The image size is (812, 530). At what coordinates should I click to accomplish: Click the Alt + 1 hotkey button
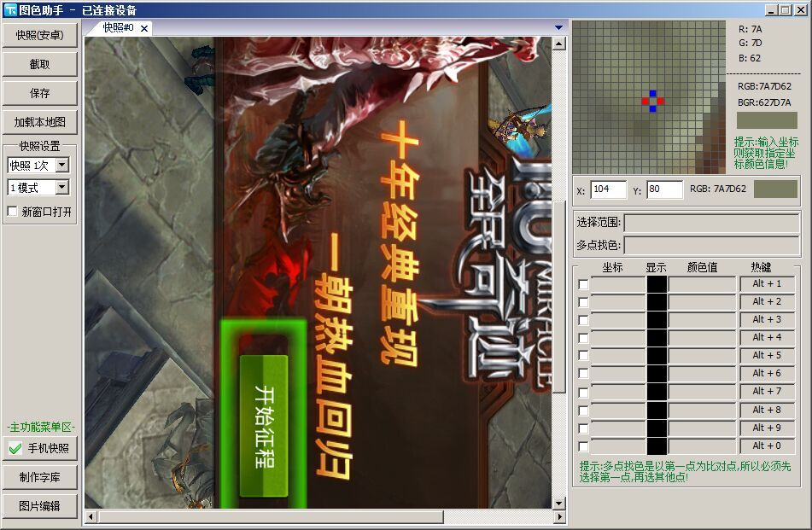pyautogui.click(x=767, y=283)
